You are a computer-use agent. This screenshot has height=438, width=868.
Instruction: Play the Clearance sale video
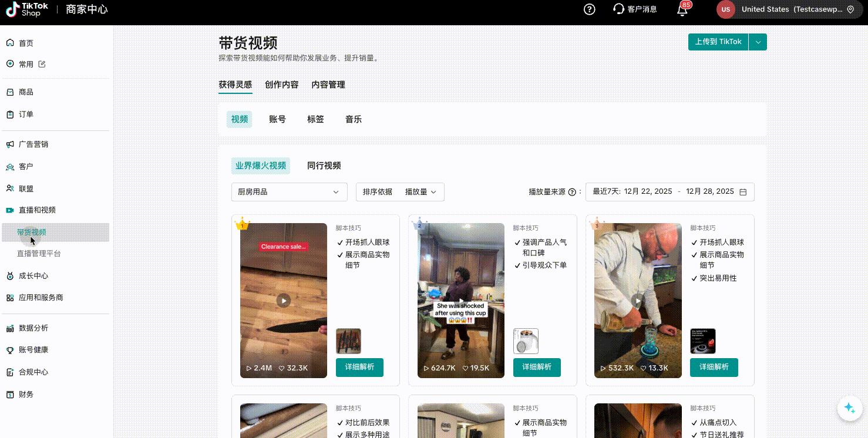pos(284,301)
